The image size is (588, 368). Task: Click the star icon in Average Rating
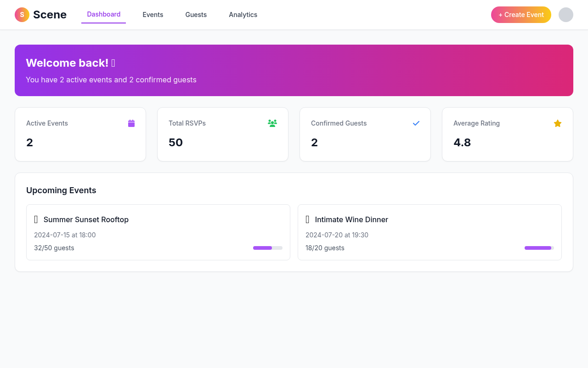tap(558, 123)
